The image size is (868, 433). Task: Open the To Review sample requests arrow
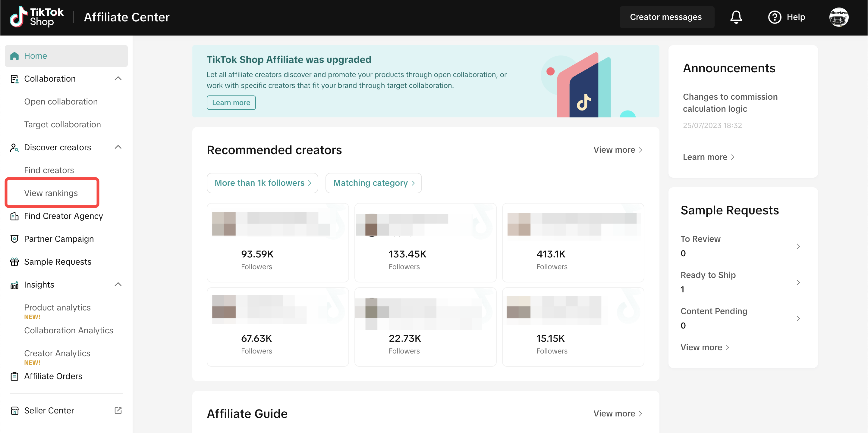[798, 246]
